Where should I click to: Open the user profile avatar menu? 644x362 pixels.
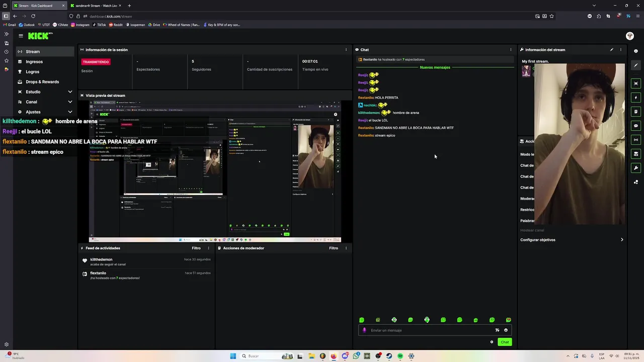629,36
